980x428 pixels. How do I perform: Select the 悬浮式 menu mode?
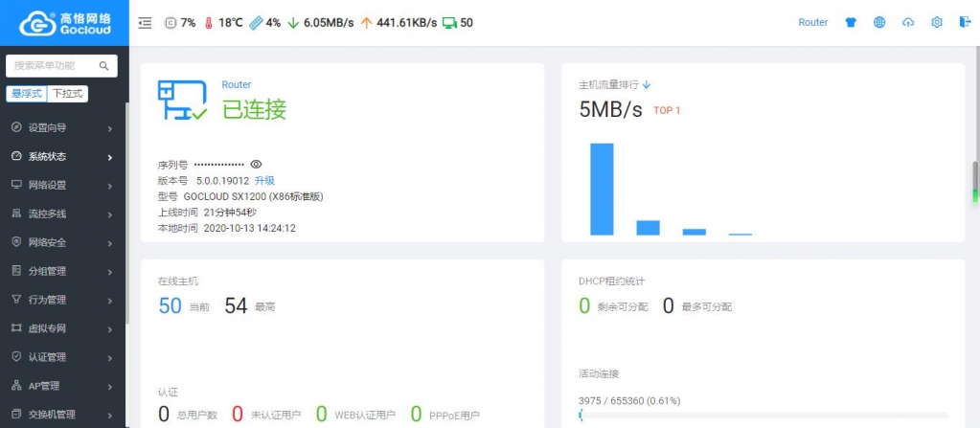[x=27, y=94]
